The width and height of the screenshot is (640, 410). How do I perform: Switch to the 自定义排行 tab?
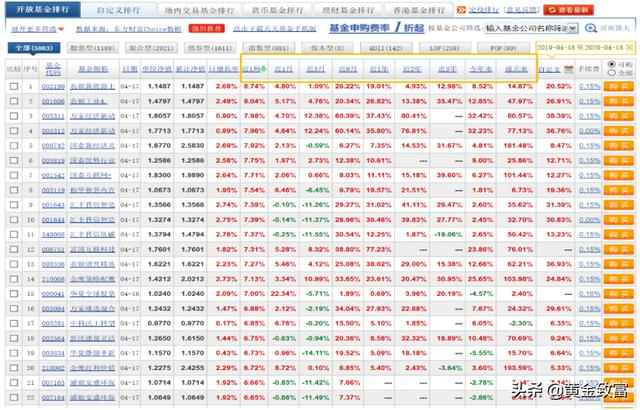click(118, 10)
